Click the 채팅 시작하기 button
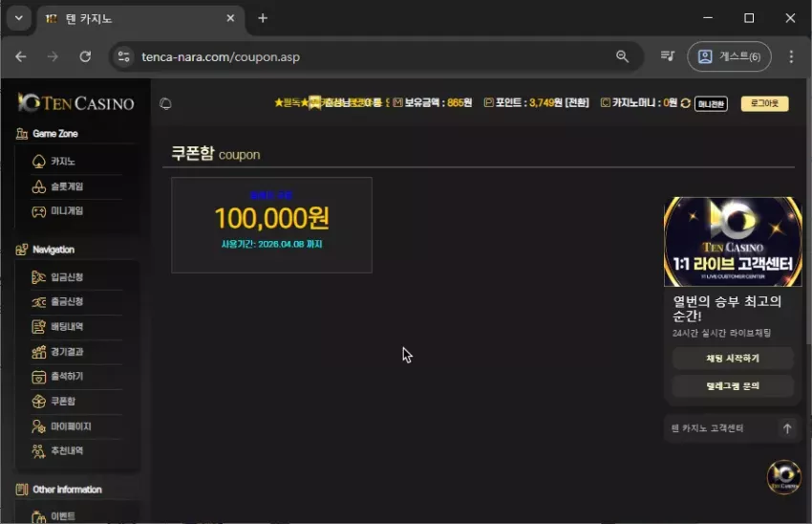 [733, 359]
